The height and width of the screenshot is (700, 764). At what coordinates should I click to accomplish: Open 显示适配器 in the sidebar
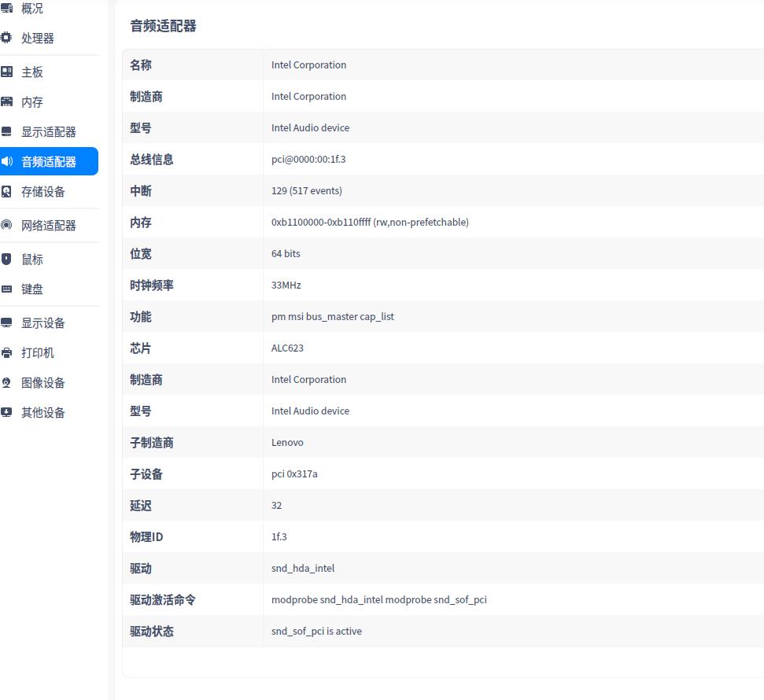pos(49,131)
